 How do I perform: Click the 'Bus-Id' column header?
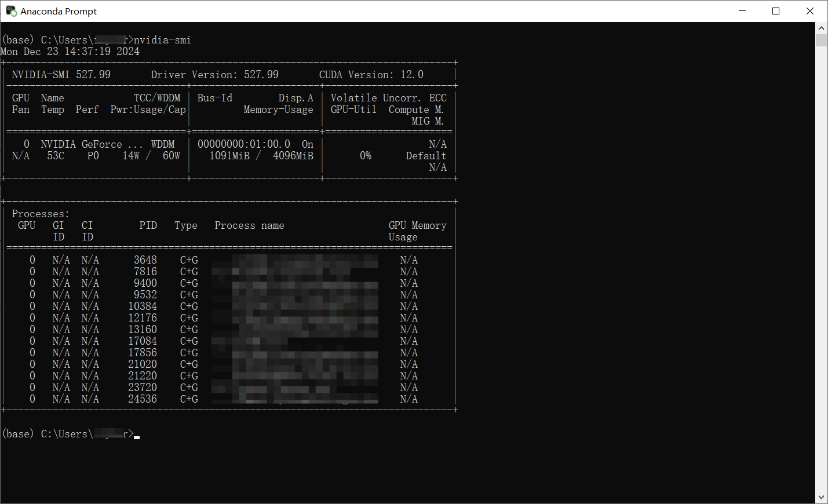click(x=215, y=98)
